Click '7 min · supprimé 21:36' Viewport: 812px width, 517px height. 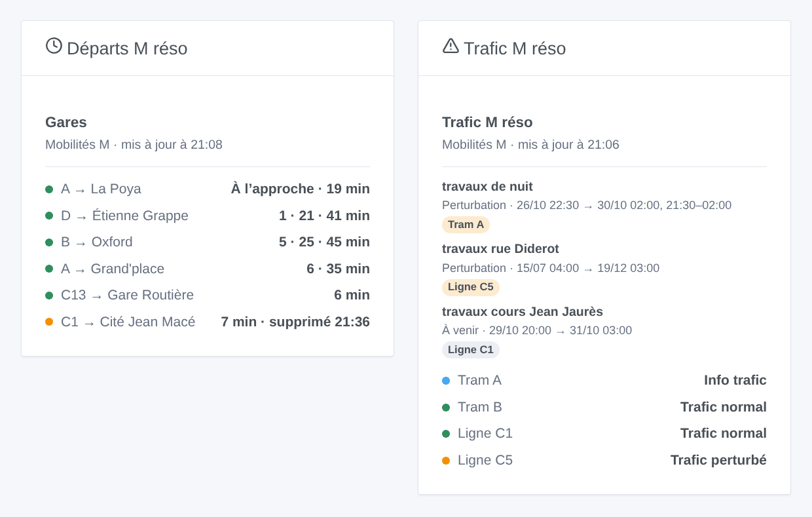(295, 322)
